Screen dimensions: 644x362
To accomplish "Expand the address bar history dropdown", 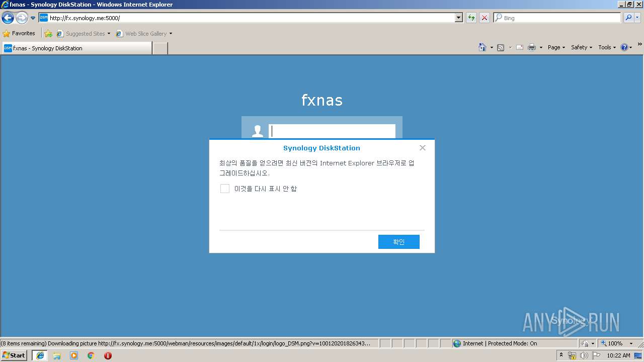I will point(458,18).
